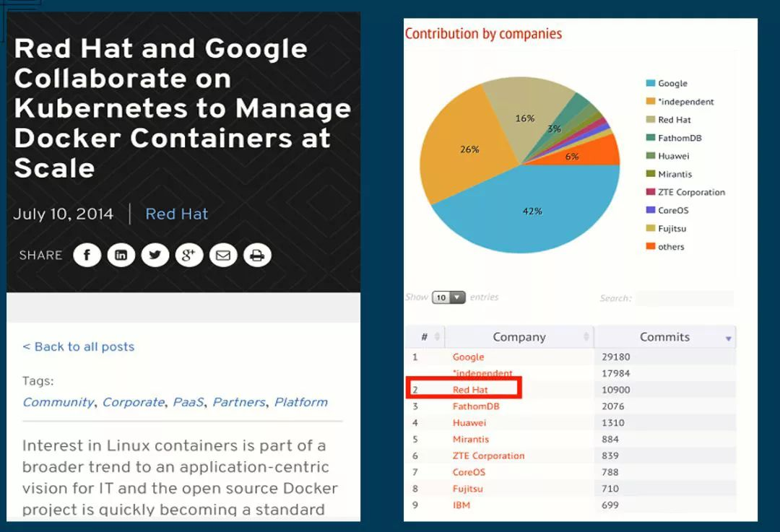
Task: Share the post on LinkedIn
Action: tap(121, 255)
